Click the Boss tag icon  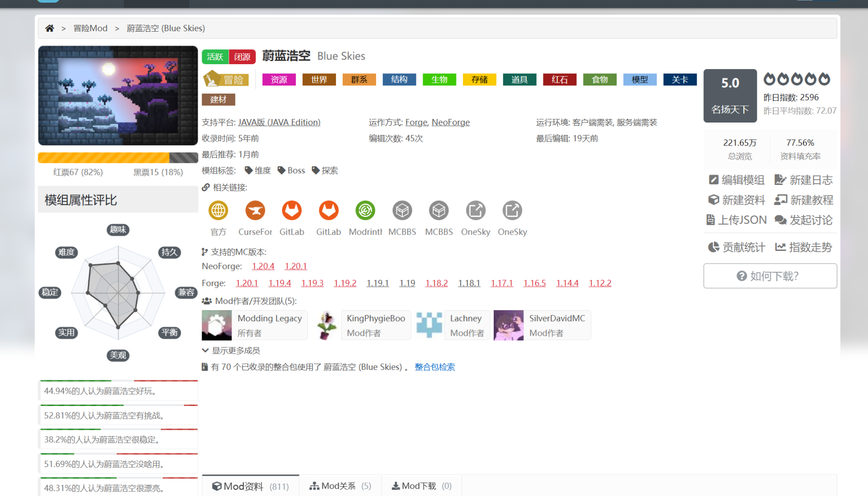pyautogui.click(x=281, y=170)
